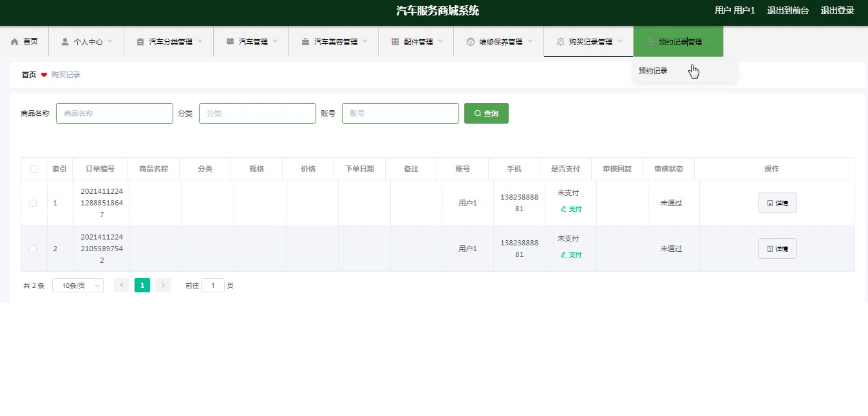Expand the 汽车分类管理 dropdown arrow
The image size is (868, 416).
pos(200,41)
